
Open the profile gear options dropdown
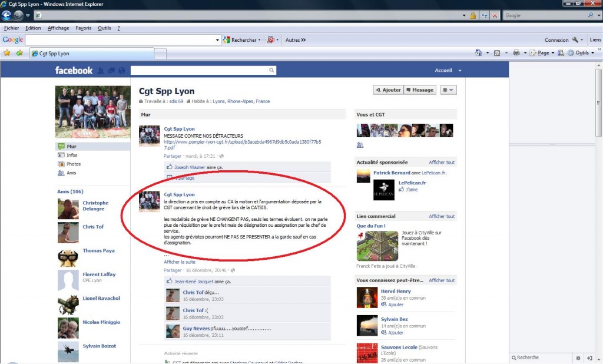(x=448, y=90)
